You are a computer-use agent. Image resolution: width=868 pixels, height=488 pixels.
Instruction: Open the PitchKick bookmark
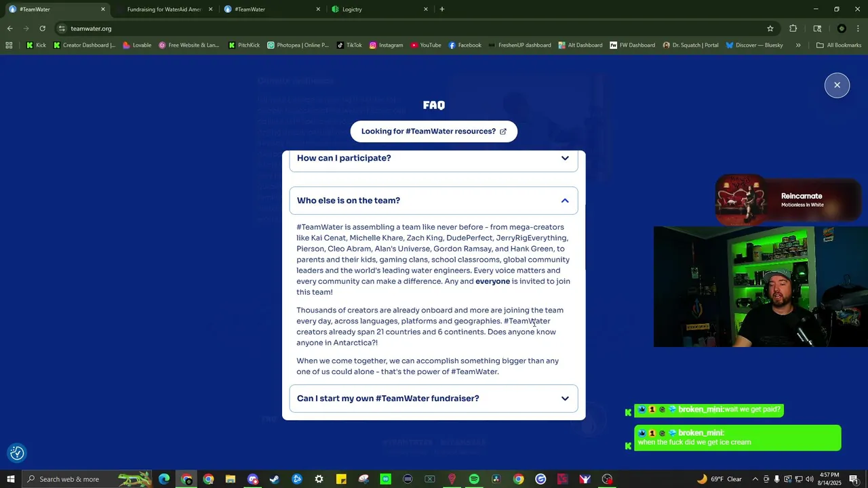coord(244,45)
